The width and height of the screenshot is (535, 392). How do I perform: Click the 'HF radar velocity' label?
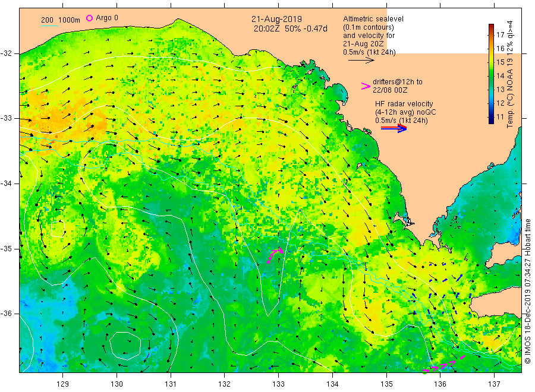(x=404, y=103)
